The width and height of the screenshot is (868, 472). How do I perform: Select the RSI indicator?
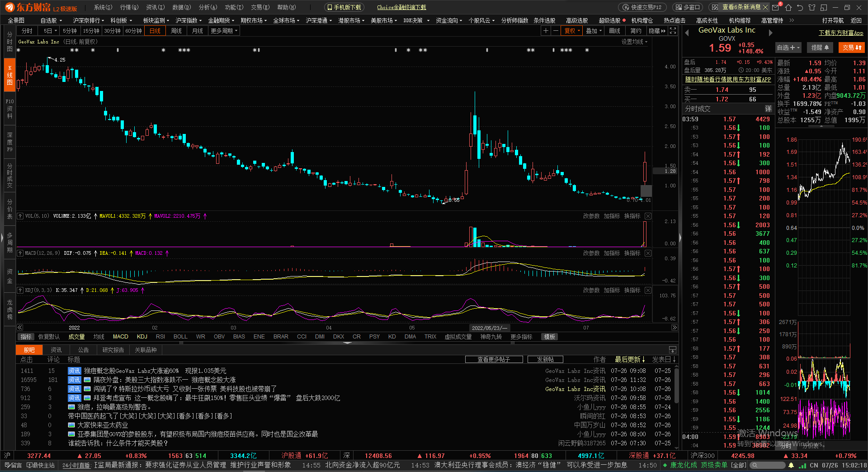coord(160,337)
